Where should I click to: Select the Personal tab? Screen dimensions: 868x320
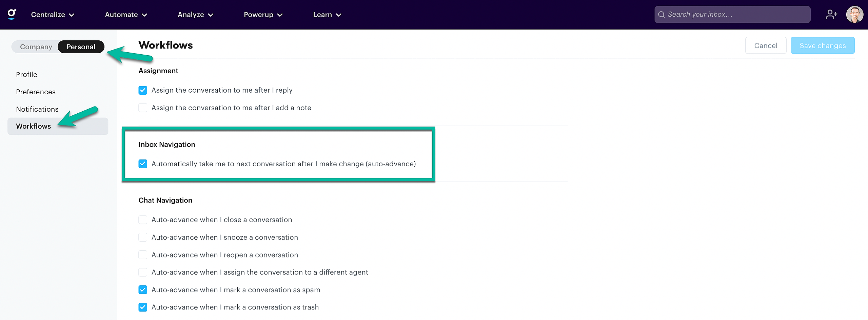click(81, 47)
